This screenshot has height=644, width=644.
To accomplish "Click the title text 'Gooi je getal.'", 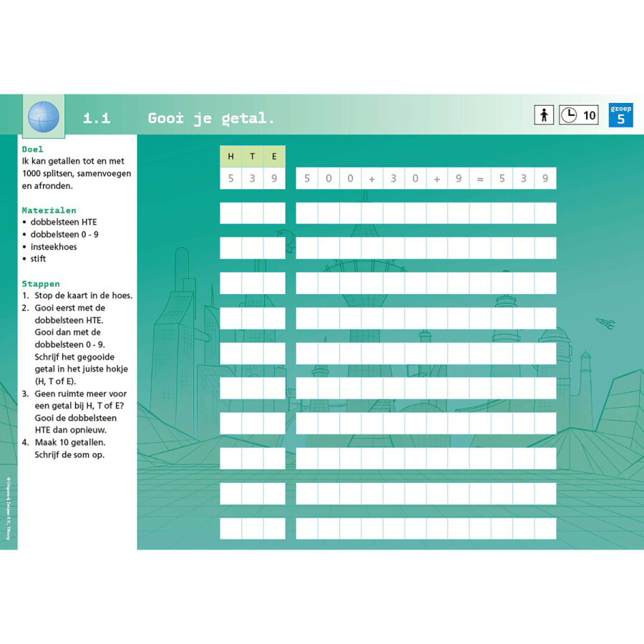I will (211, 118).
